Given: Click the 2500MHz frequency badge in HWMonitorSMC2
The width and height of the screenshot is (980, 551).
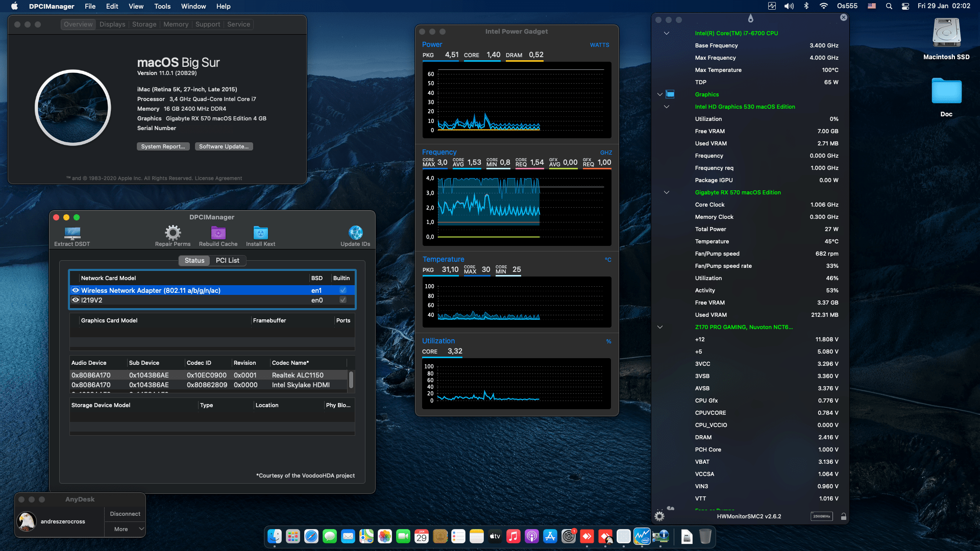Looking at the screenshot, I should pos(821,516).
